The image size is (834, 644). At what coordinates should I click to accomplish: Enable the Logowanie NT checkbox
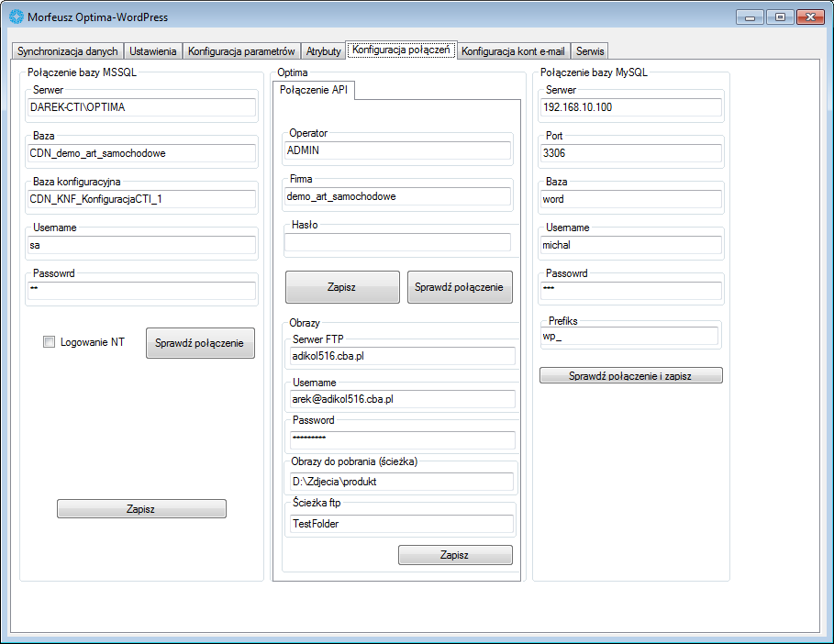pos(49,342)
